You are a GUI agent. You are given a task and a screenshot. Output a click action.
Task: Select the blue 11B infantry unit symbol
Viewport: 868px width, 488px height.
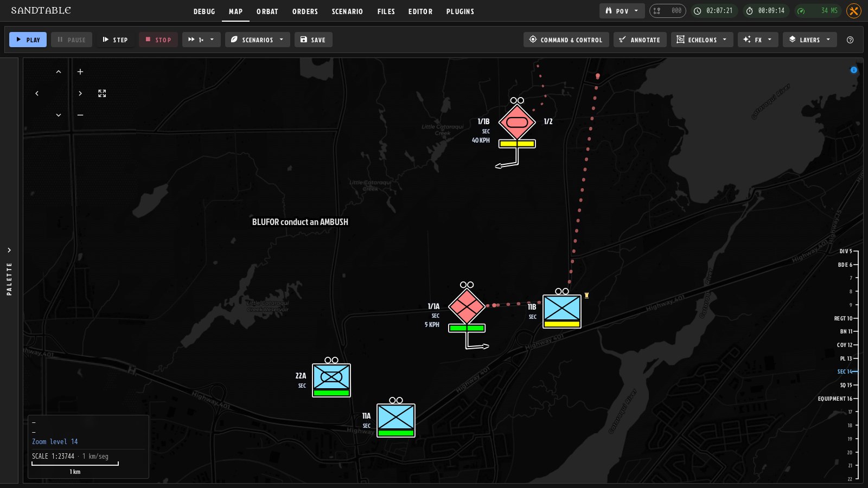pyautogui.click(x=562, y=311)
